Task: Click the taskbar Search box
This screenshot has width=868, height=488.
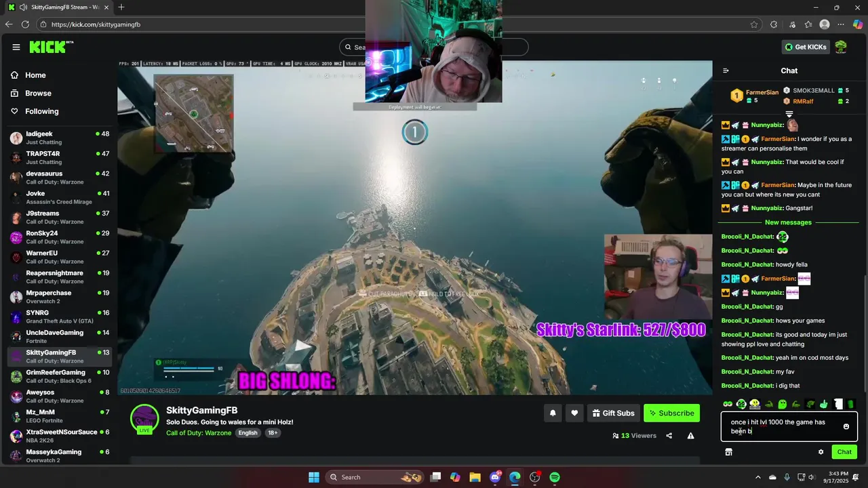Action: tap(375, 477)
